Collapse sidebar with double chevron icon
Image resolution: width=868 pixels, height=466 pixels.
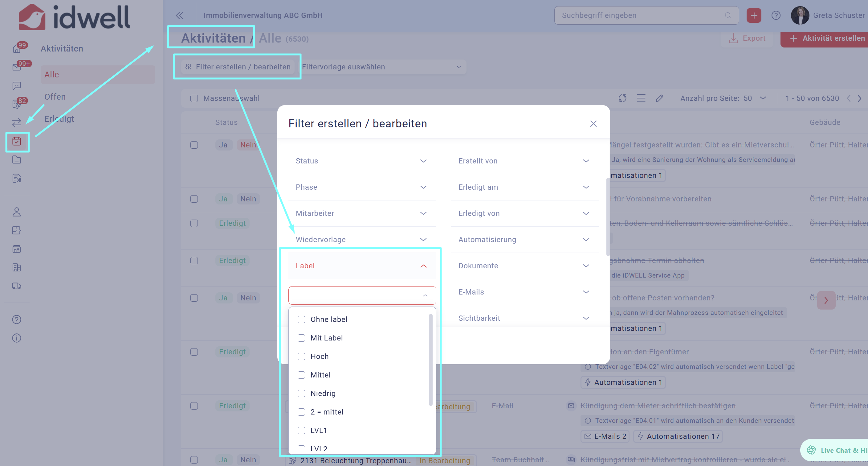pos(179,15)
